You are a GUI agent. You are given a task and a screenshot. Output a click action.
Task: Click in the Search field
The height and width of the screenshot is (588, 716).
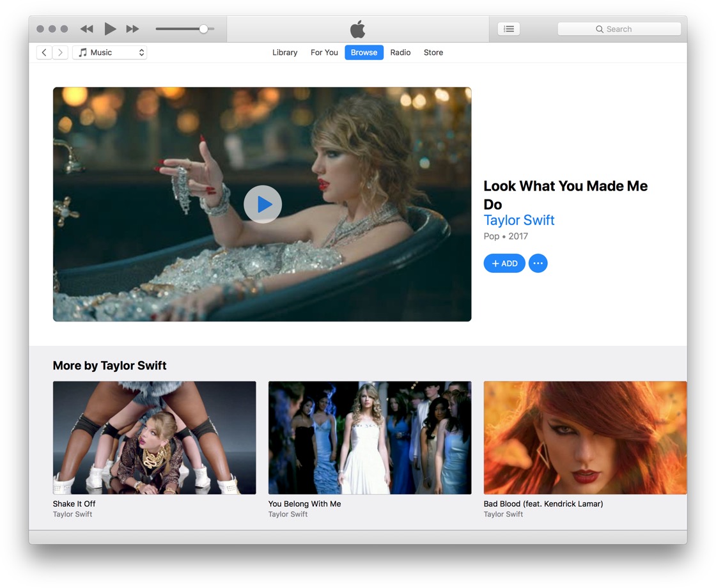[x=619, y=29]
